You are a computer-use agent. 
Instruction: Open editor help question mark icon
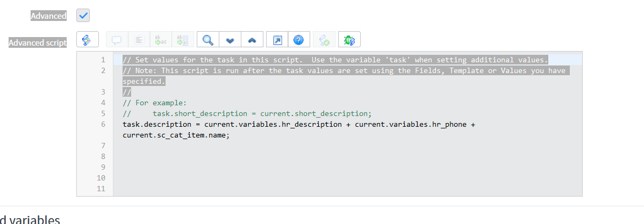[298, 40]
